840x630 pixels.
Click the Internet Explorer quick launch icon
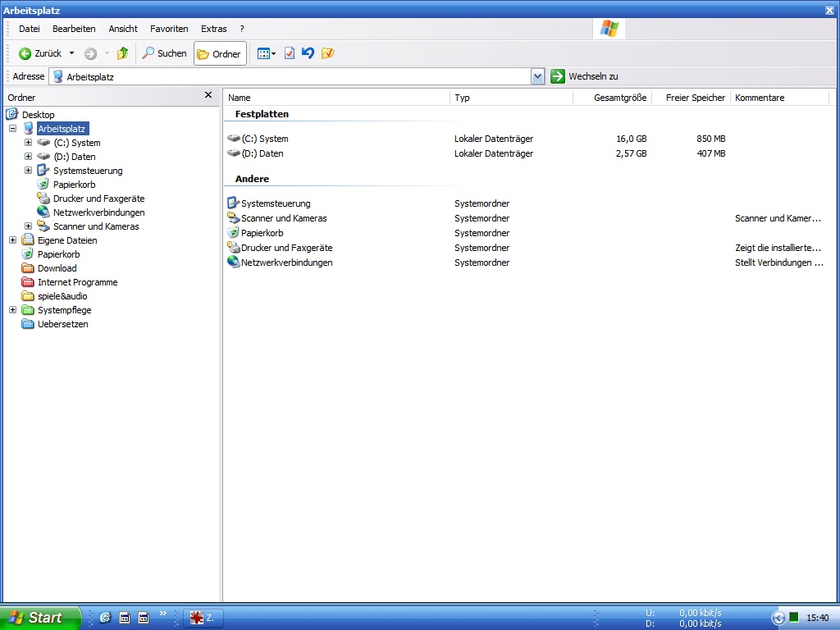click(105, 618)
